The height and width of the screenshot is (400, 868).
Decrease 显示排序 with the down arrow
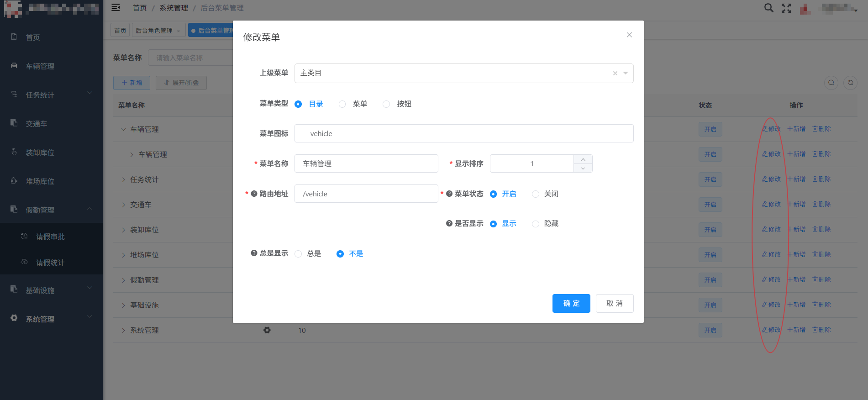coord(583,168)
